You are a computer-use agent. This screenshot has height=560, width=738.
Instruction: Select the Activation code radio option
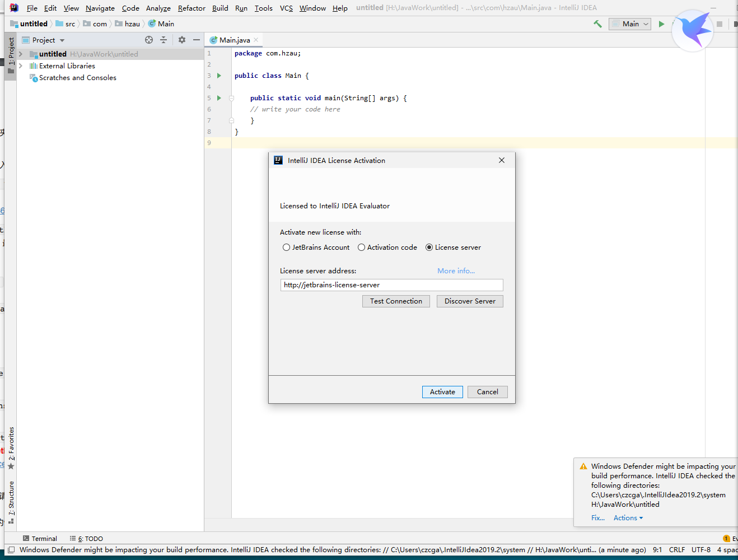[361, 248]
